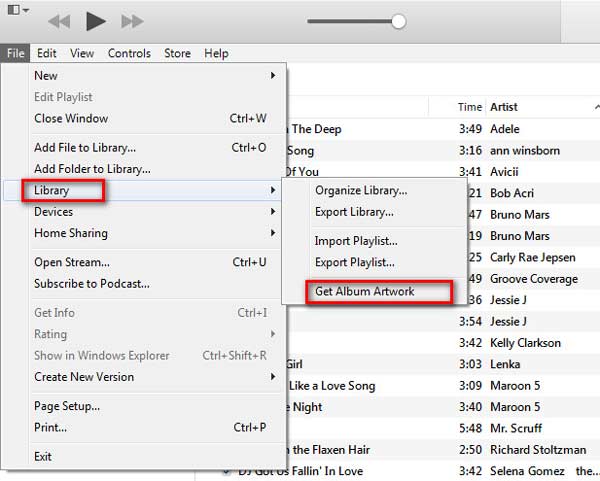Click the fast-forward next track icon

tap(132, 21)
